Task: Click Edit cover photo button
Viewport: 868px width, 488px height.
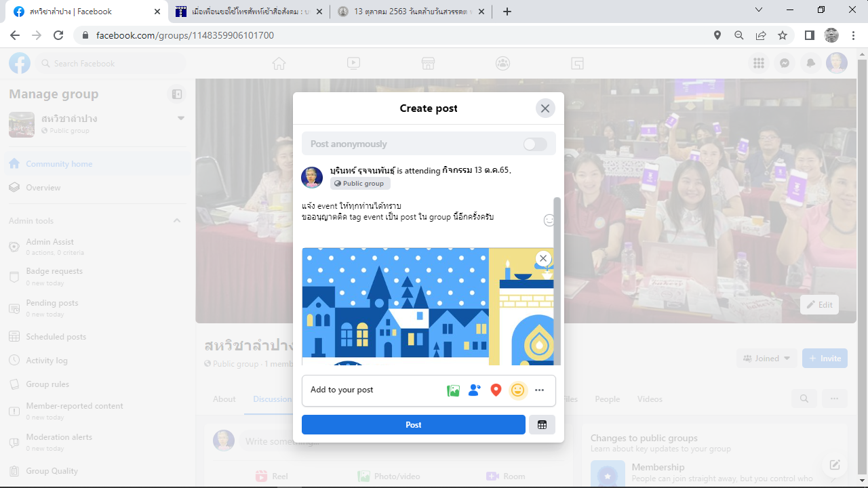Action: pos(819,305)
